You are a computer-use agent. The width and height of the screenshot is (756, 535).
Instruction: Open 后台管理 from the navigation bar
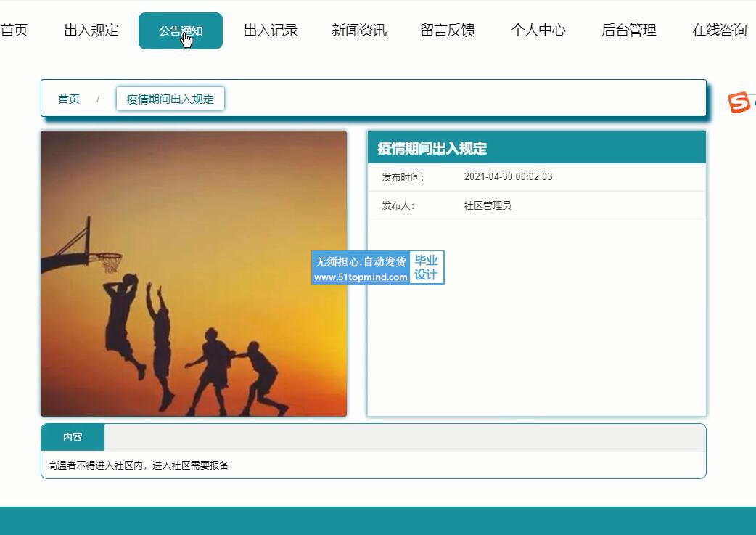pos(629,30)
